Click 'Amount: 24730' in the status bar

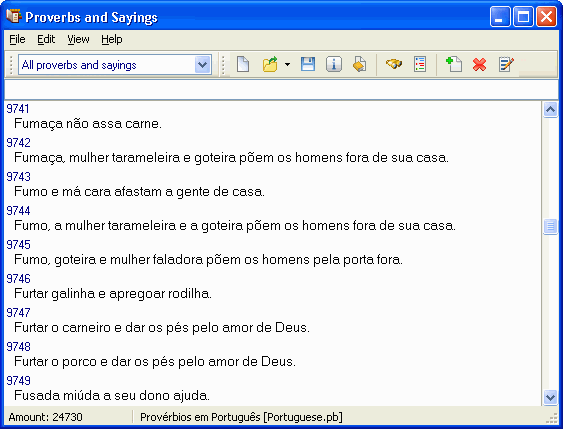point(45,417)
